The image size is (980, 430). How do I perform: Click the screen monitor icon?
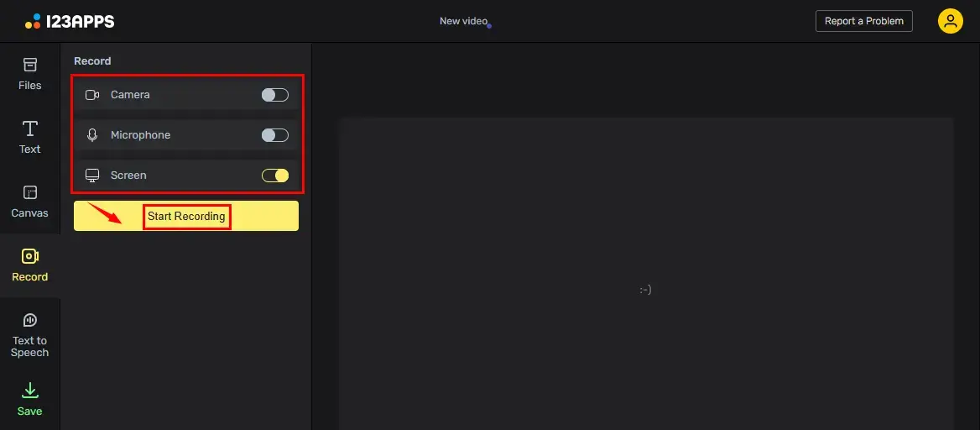pyautogui.click(x=92, y=176)
